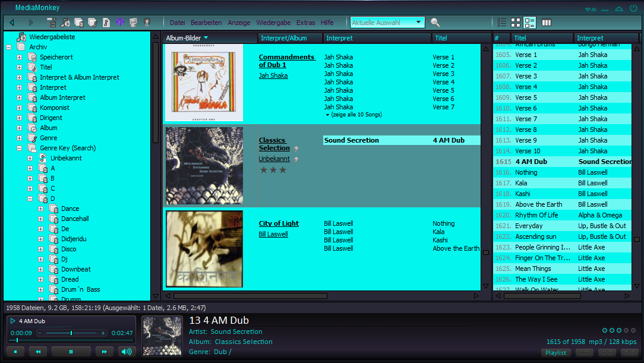644x363 pixels.
Task: Sort the track list by Titel column
Action: pos(542,38)
